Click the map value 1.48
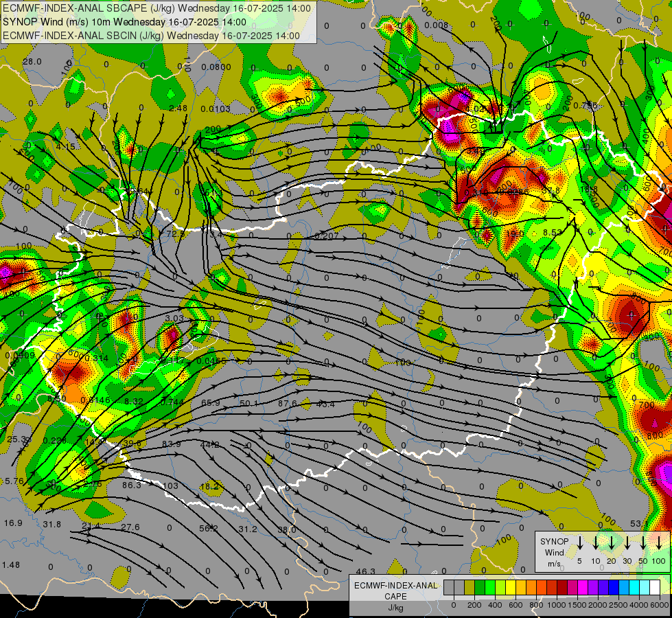The width and height of the screenshot is (672, 618). point(11,565)
